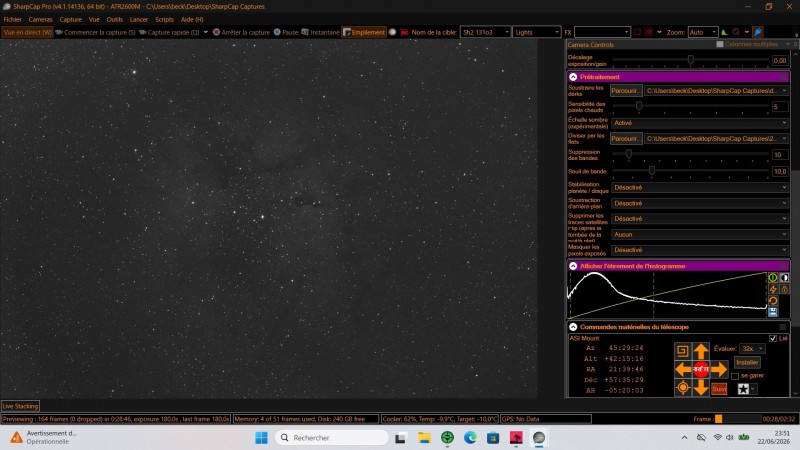Screen dimensions: 800x450
Task: Adjust the Décalage exposition/gain slider
Action: pos(691,60)
